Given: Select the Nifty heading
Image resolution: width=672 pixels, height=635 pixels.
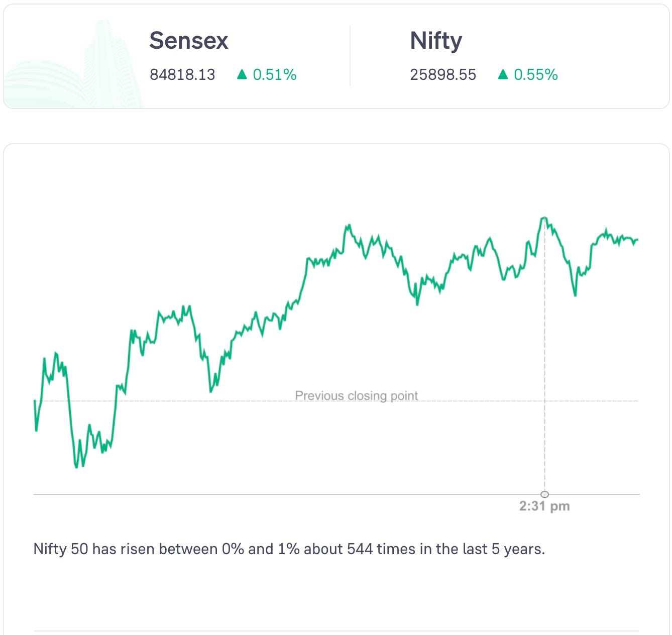Looking at the screenshot, I should pyautogui.click(x=436, y=41).
